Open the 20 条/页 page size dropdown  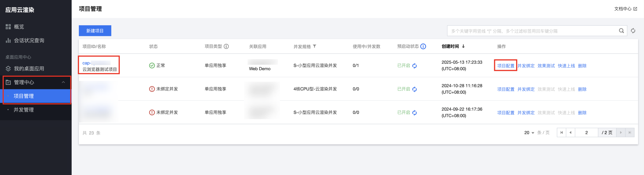tap(529, 132)
